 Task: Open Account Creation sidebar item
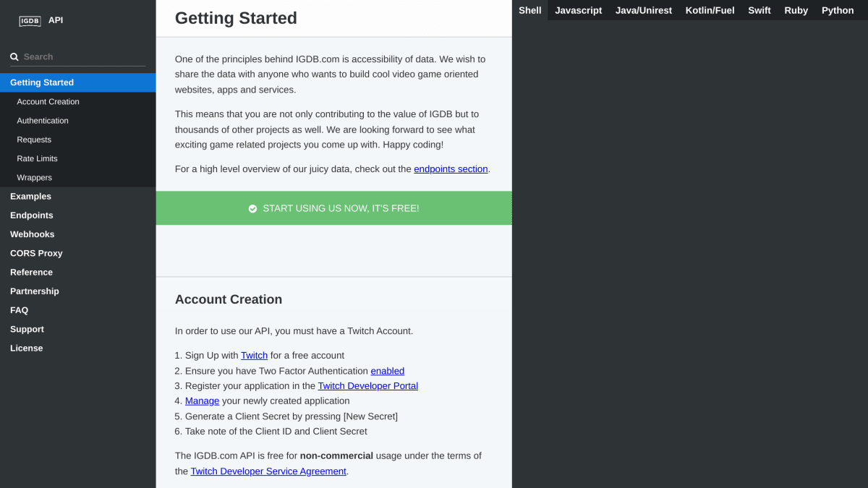tap(77, 102)
